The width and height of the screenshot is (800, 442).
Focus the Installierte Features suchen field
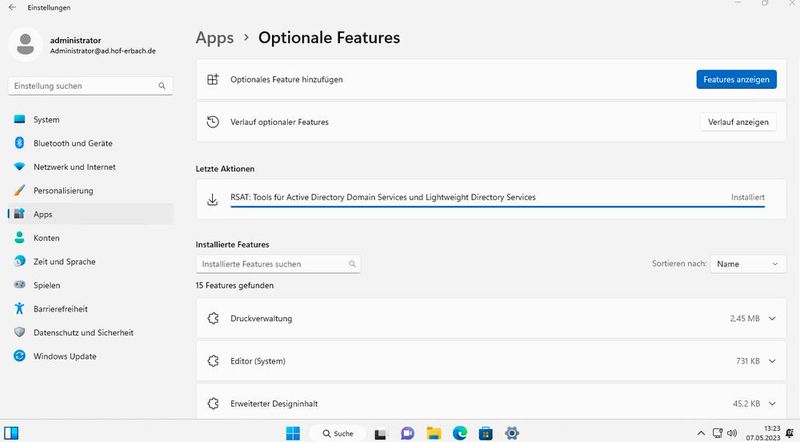click(278, 264)
